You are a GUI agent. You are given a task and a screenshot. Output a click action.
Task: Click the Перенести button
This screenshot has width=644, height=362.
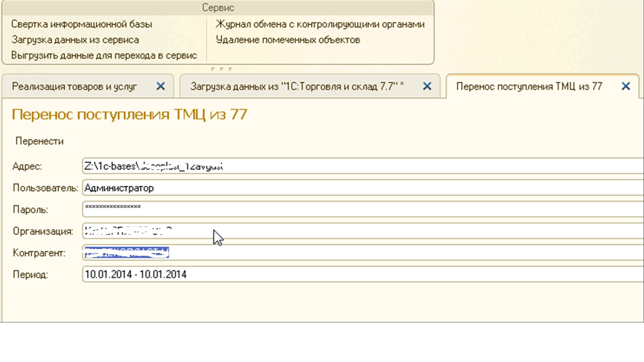tap(39, 141)
